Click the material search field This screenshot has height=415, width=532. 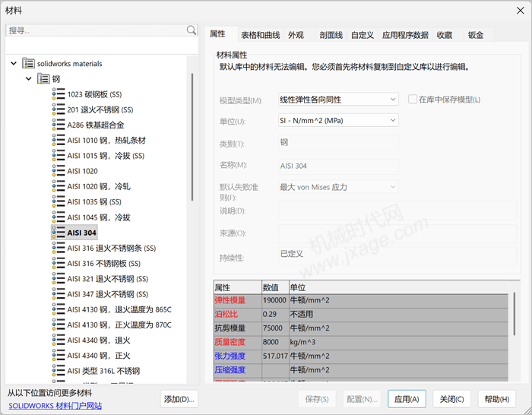click(x=97, y=30)
